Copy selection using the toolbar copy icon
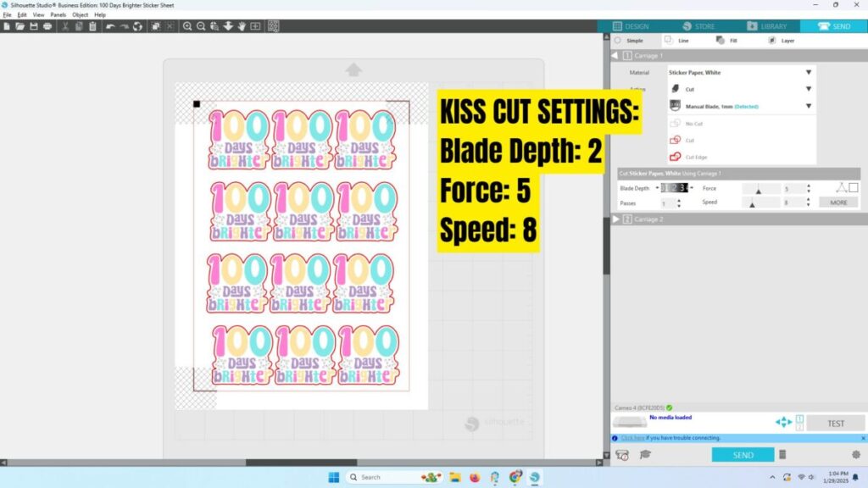Screen dimensions: 868x488 [79, 26]
